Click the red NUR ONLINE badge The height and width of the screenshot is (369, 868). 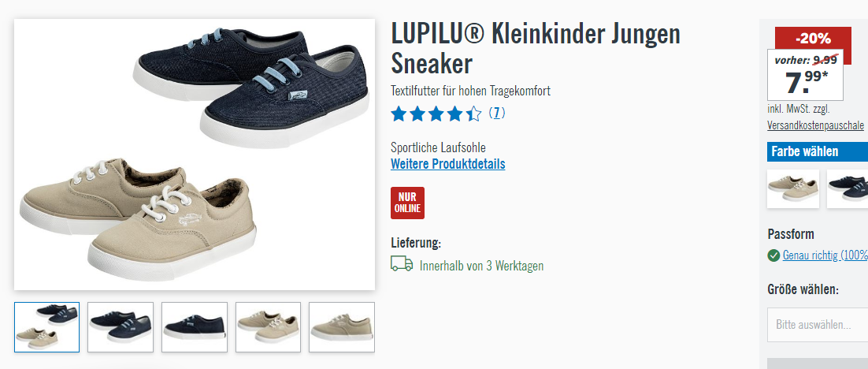(407, 203)
